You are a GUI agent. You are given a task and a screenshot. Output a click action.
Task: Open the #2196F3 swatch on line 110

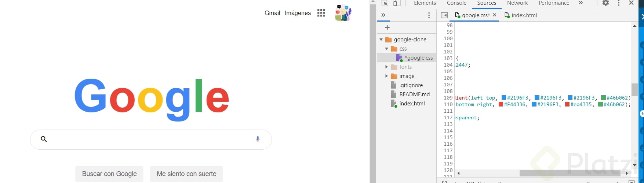click(534, 104)
